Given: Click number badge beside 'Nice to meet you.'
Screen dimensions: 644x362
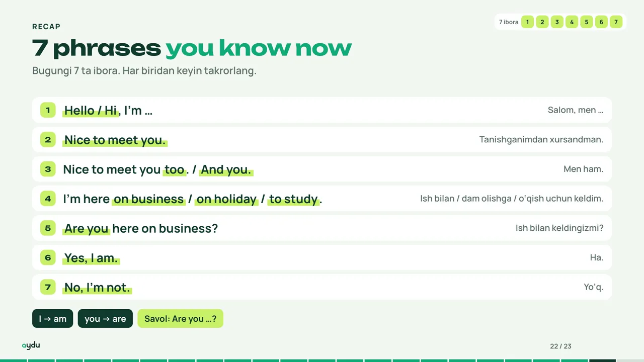Looking at the screenshot, I should [48, 139].
